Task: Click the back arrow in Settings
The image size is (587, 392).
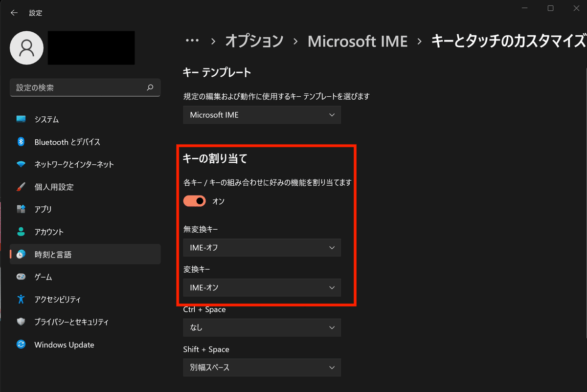Action: pyautogui.click(x=14, y=13)
